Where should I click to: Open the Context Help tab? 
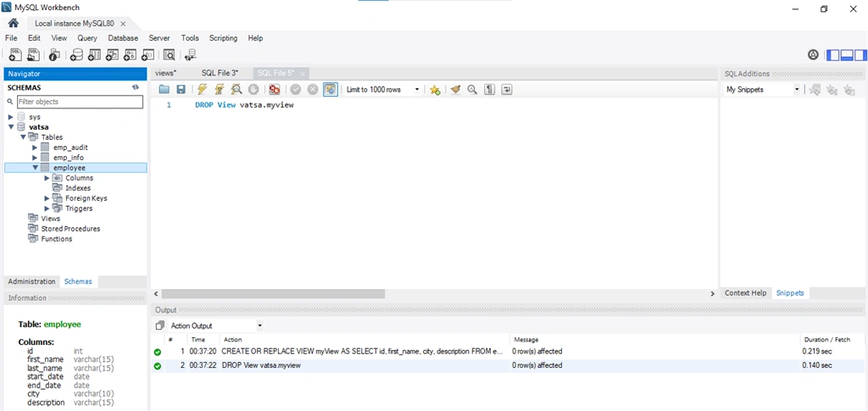746,293
